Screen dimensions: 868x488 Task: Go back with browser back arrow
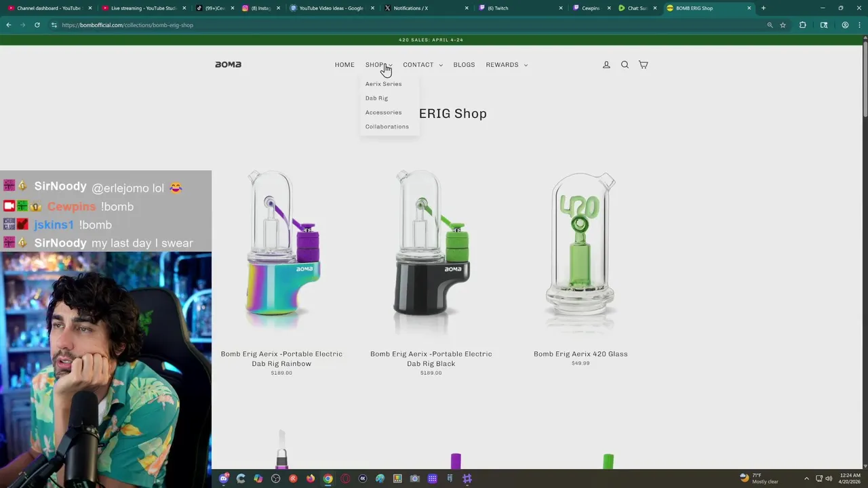click(x=9, y=25)
